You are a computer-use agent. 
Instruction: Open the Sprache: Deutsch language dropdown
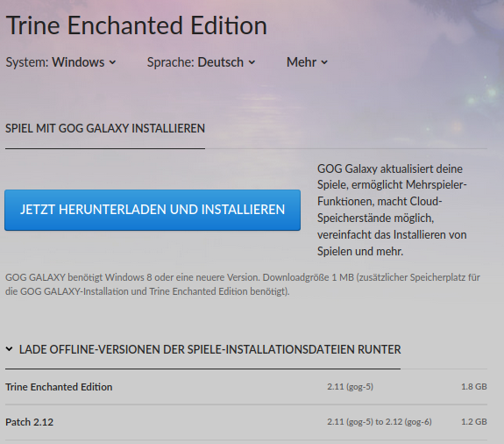[201, 62]
